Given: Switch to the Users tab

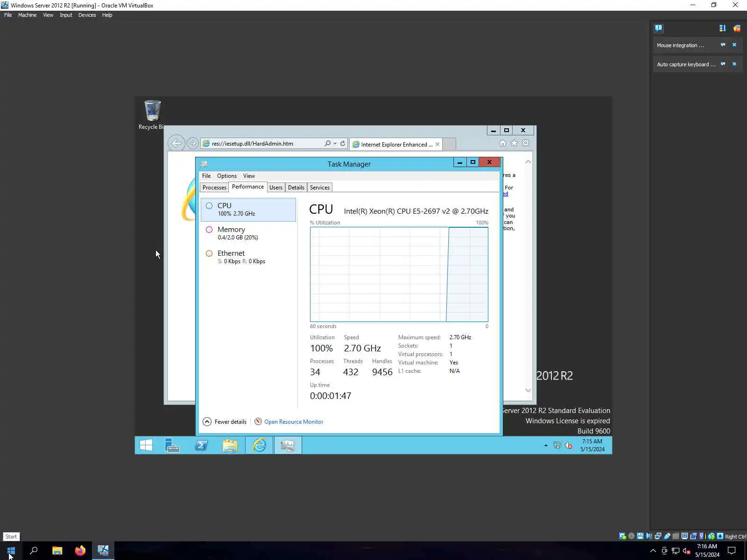Looking at the screenshot, I should pos(276,188).
